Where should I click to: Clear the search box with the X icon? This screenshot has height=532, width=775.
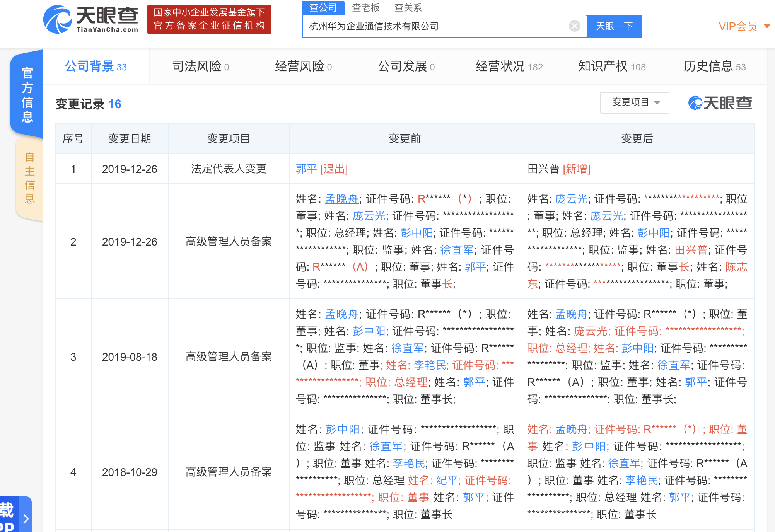point(575,26)
